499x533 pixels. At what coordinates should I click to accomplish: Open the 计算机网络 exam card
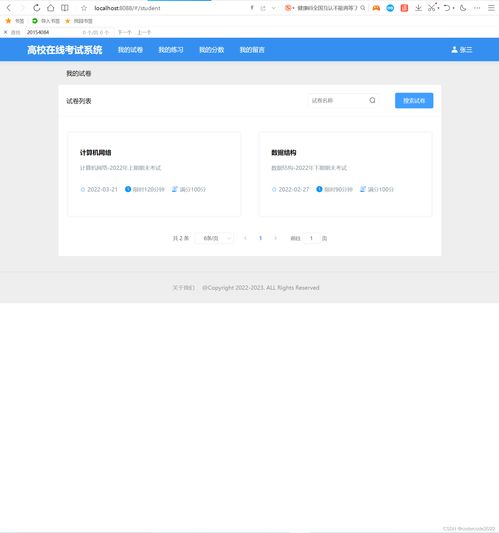[154, 174]
